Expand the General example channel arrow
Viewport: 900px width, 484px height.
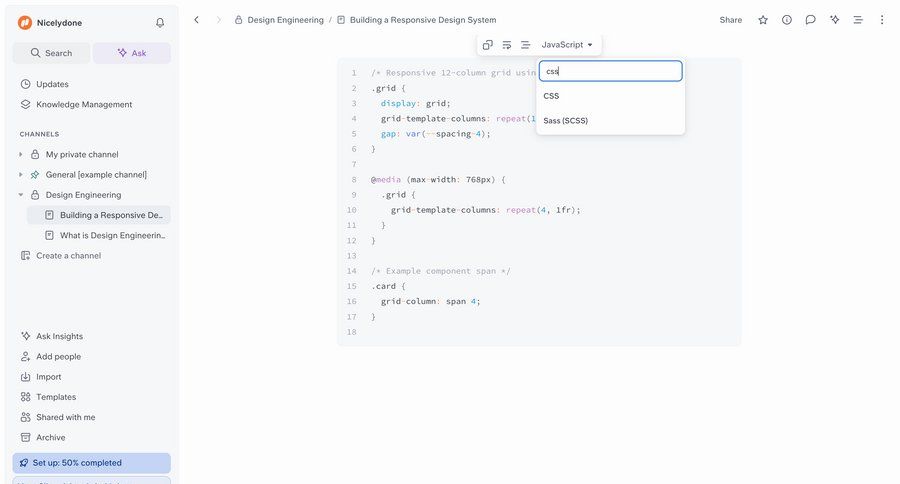click(21, 175)
